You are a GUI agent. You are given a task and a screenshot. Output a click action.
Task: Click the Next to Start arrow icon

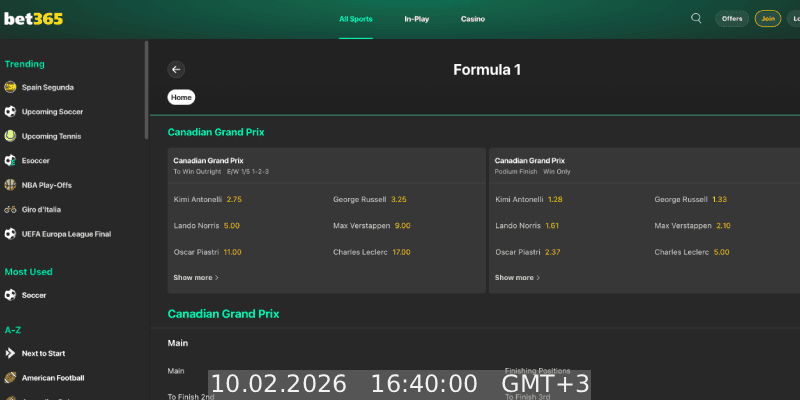[10, 354]
